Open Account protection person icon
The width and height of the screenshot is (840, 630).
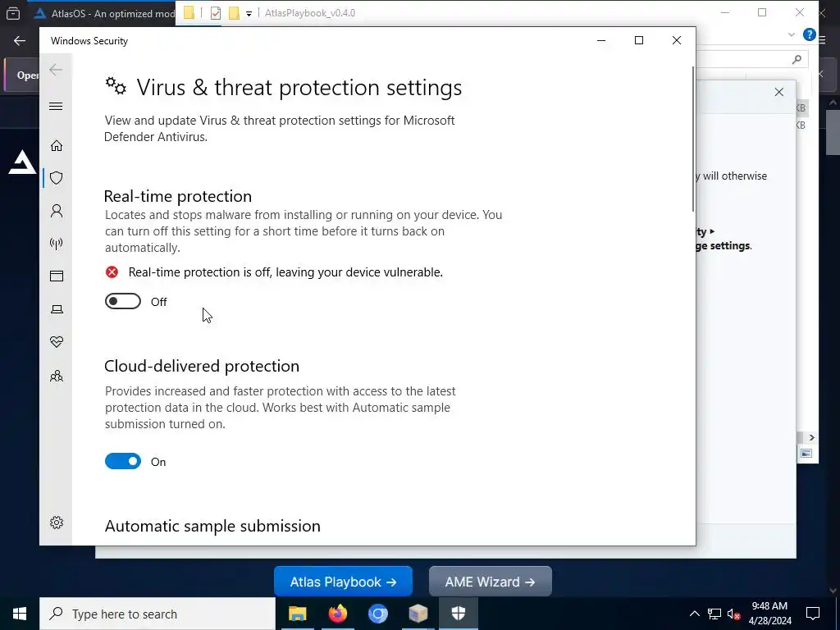pos(57,211)
